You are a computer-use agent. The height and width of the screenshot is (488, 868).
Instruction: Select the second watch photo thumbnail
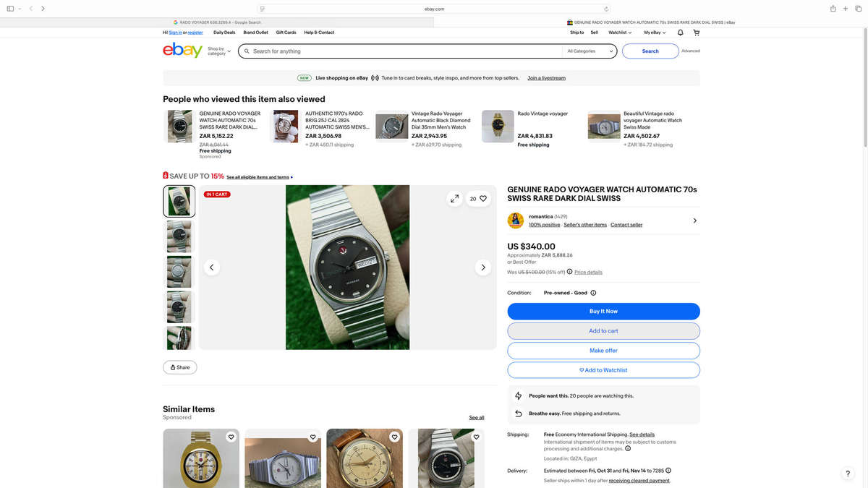179,236
